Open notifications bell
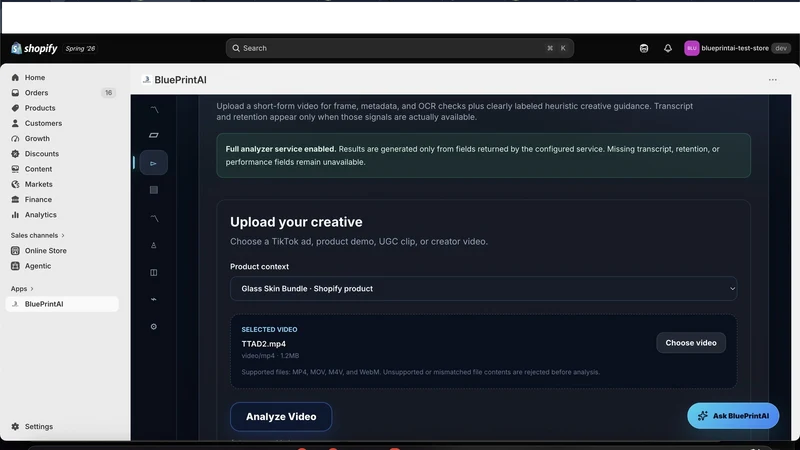The width and height of the screenshot is (800, 450). click(668, 48)
